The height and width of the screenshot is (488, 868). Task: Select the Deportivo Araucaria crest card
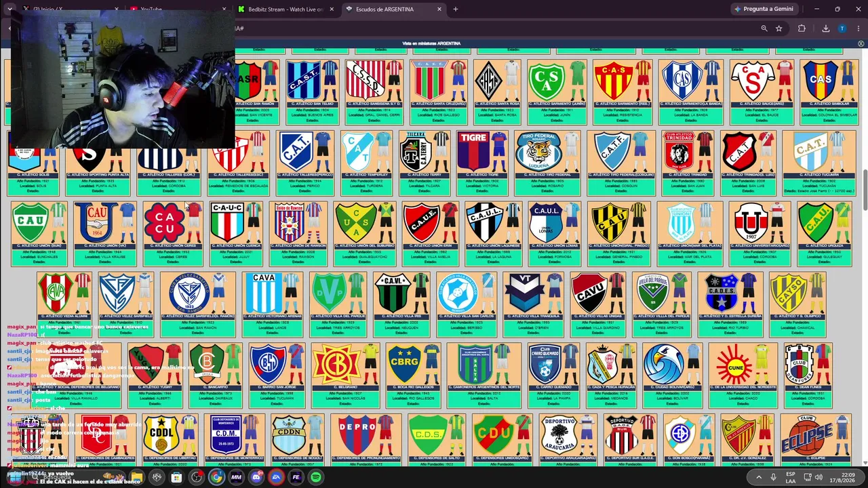tap(568, 439)
